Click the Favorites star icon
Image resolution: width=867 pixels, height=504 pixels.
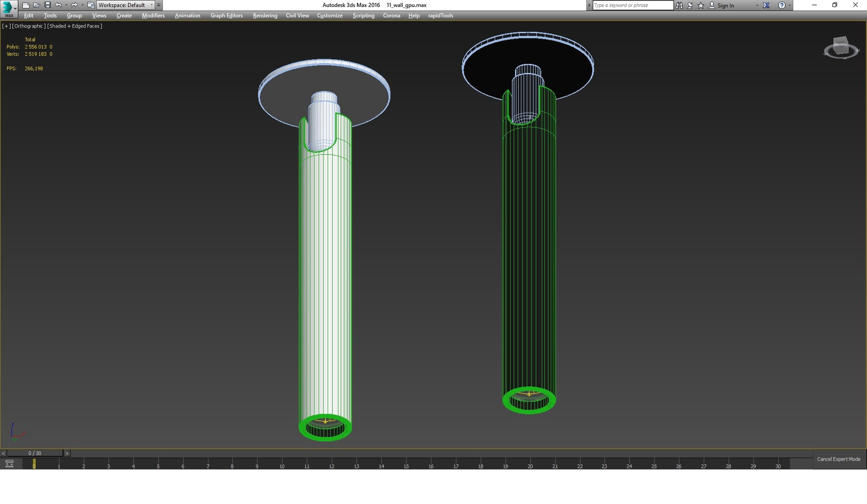tap(700, 5)
